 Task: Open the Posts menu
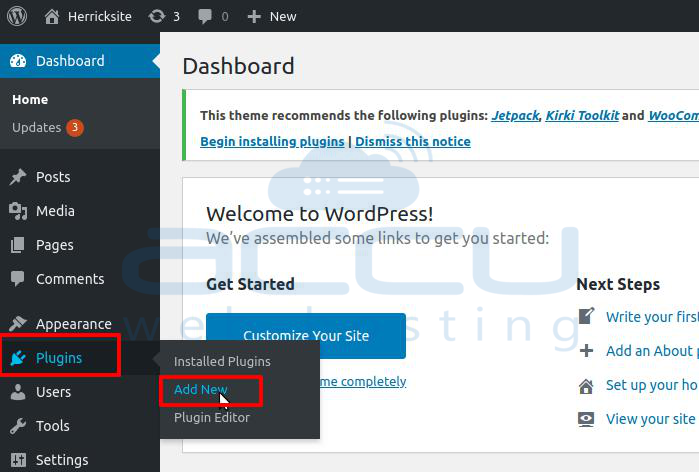(53, 177)
